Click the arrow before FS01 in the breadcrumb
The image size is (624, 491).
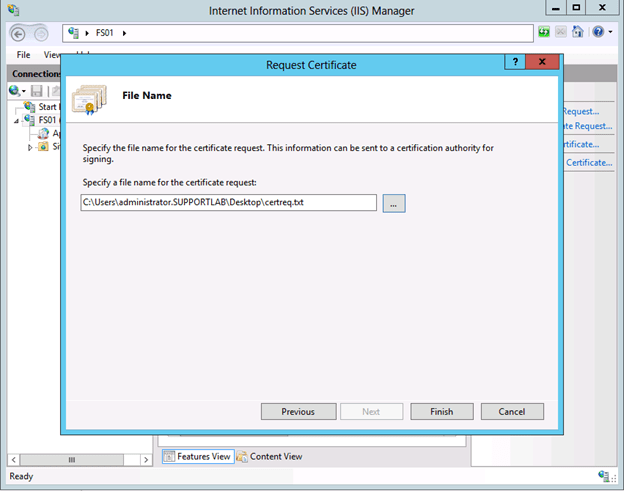point(87,33)
